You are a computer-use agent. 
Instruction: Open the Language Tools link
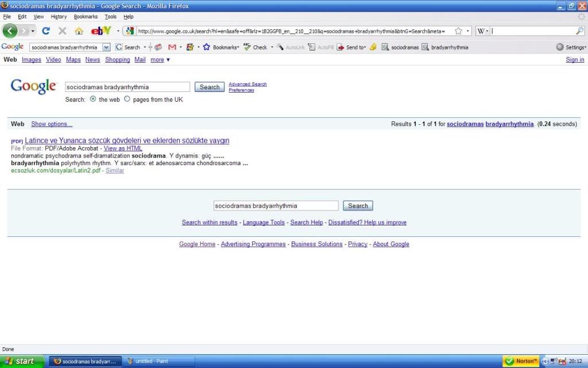click(x=264, y=223)
